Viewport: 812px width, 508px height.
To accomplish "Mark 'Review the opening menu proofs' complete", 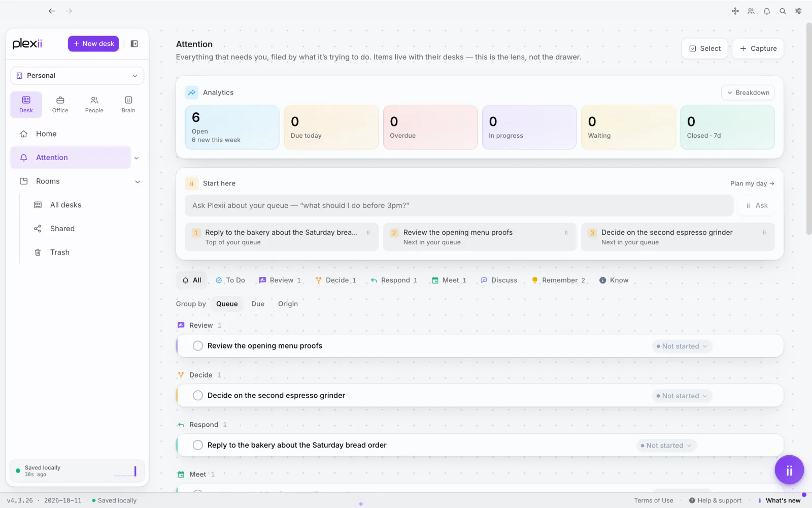I will (198, 346).
